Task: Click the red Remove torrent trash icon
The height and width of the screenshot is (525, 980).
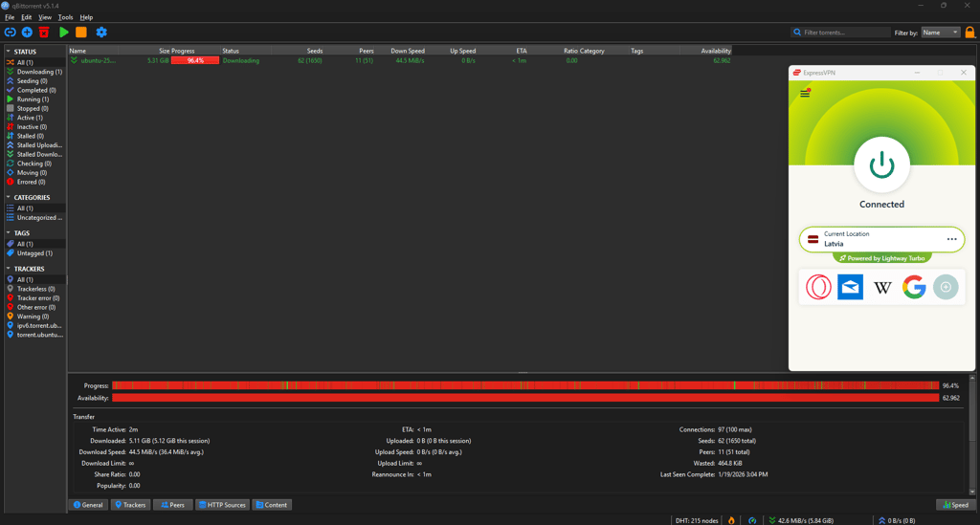Action: pos(44,32)
